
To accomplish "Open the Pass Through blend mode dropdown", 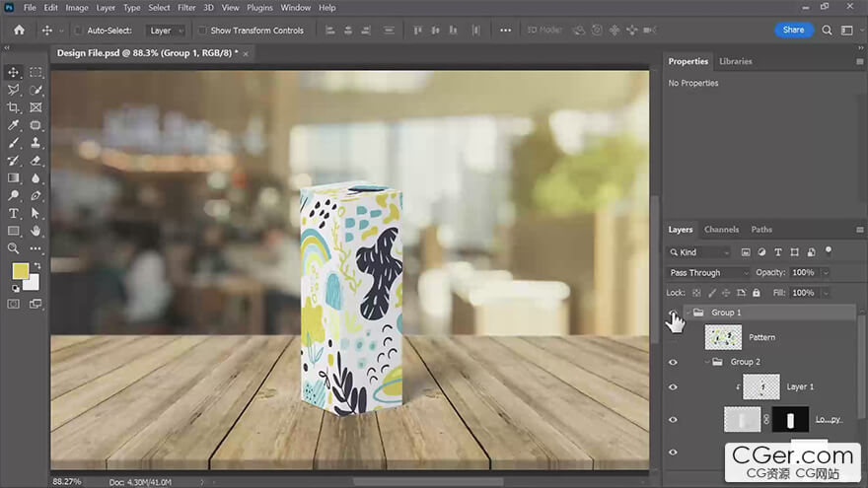I will tap(708, 273).
